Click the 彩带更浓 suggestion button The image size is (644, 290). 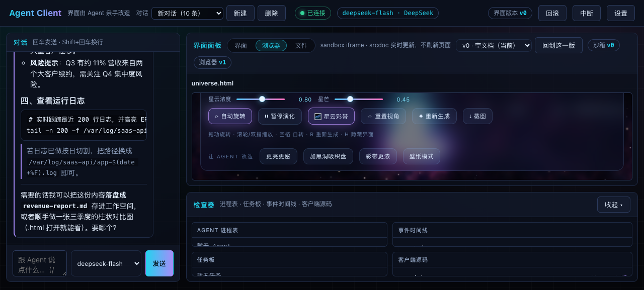tap(378, 156)
